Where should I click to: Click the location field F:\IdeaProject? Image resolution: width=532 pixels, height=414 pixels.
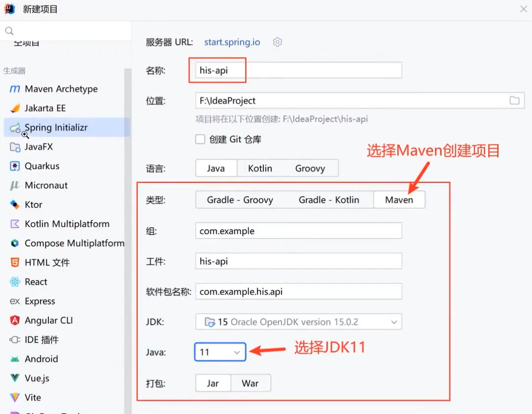360,101
